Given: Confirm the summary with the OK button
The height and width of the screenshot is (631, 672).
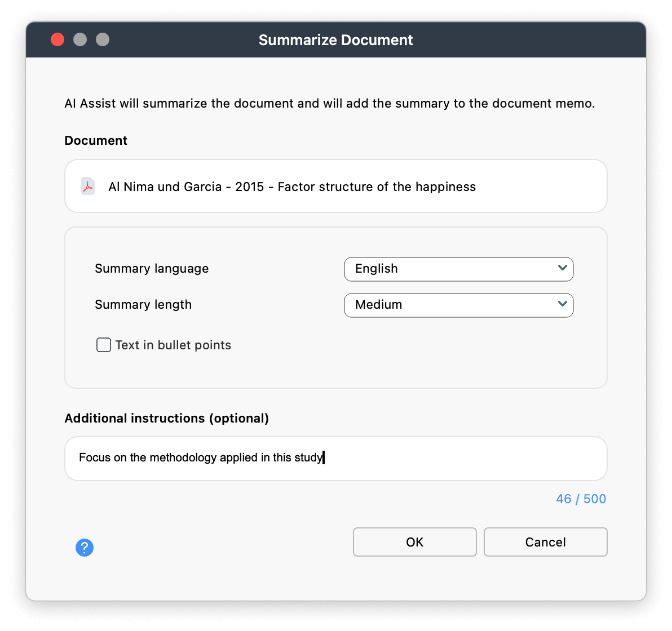Looking at the screenshot, I should (414, 542).
